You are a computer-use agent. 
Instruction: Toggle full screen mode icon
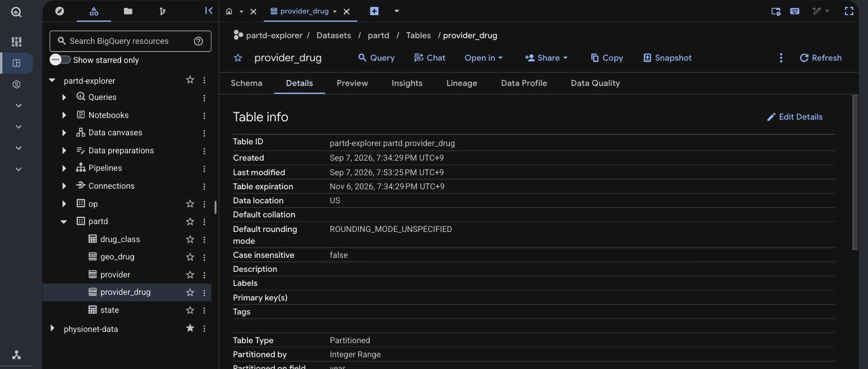849,11
